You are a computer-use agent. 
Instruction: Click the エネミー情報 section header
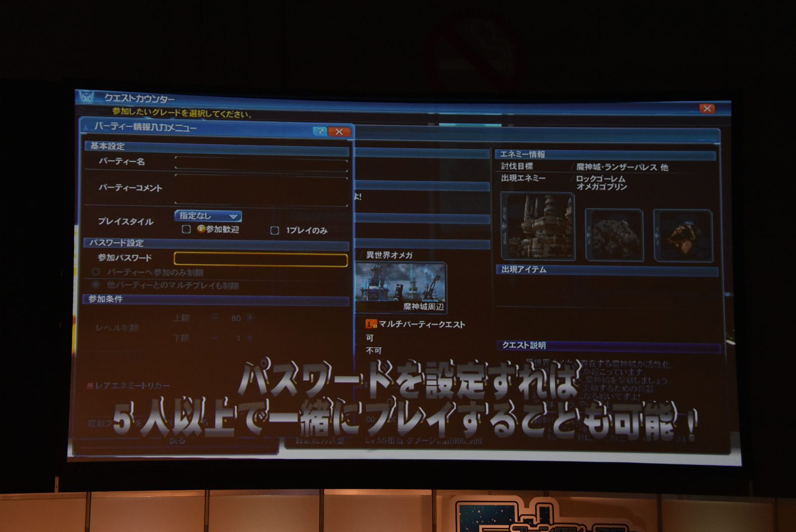pos(605,155)
